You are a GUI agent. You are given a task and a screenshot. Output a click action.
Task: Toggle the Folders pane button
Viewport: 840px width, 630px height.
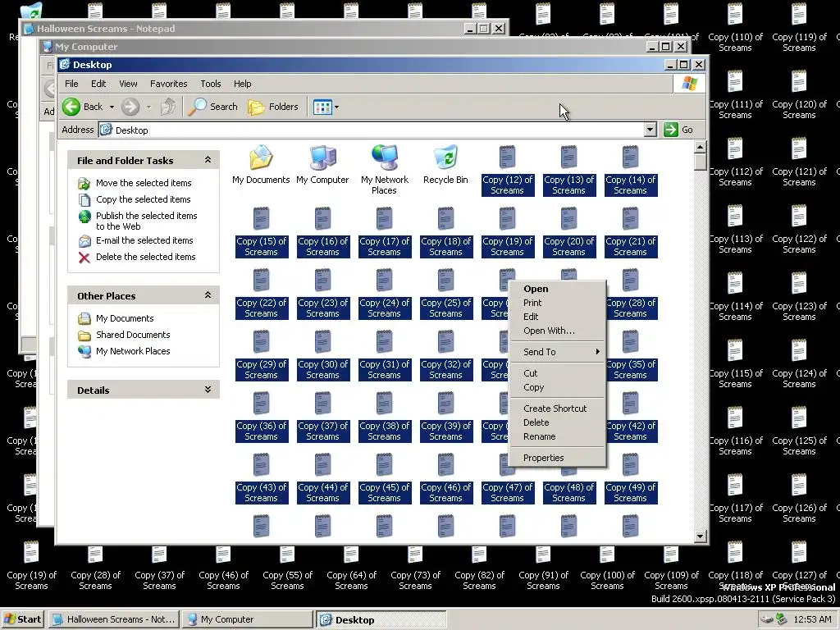[x=272, y=107]
